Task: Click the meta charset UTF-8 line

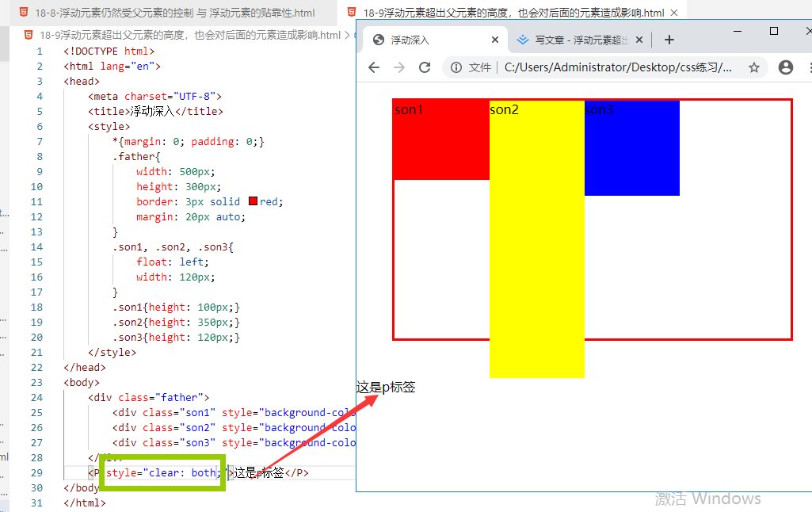Action: [154, 96]
